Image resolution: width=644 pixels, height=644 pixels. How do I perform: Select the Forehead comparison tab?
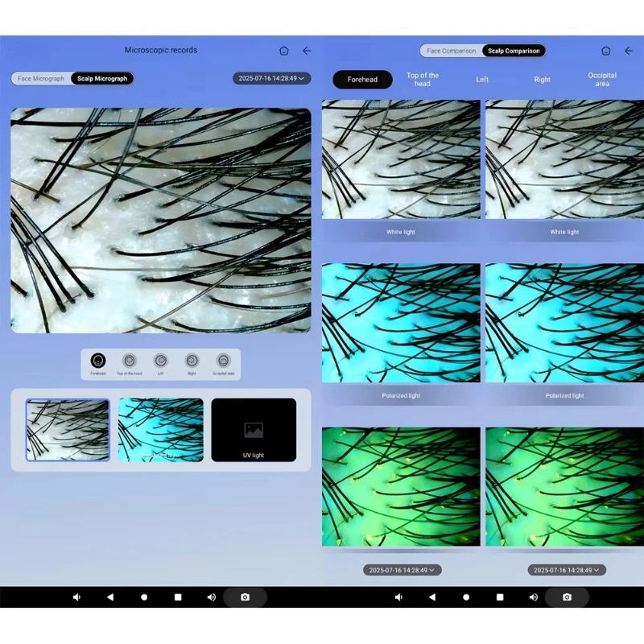tap(362, 79)
